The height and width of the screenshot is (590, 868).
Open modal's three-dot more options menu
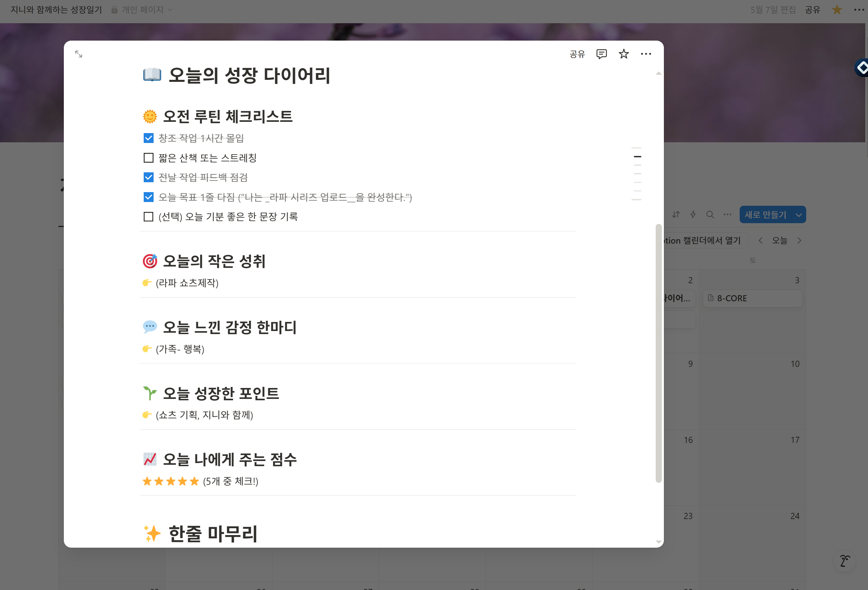click(646, 54)
